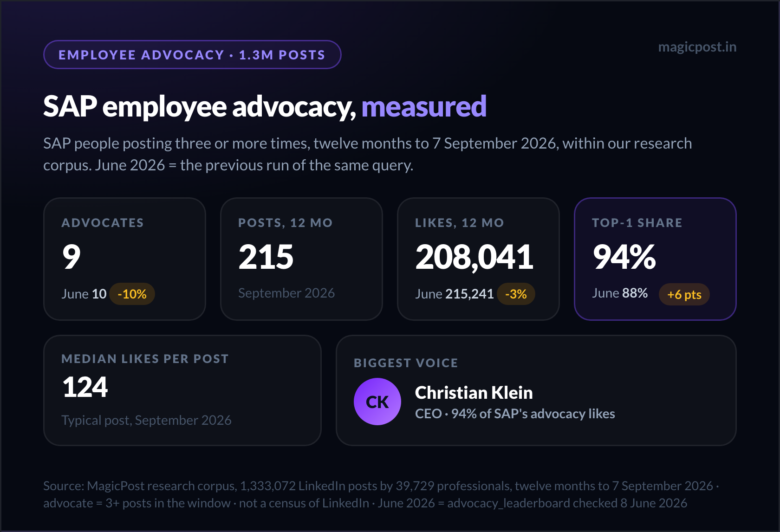Click the "POSTS, 12 MO" label
This screenshot has height=532, width=780.
click(x=286, y=223)
